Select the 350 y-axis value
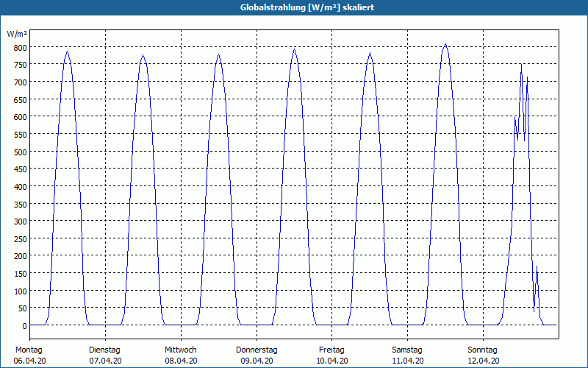 (21, 205)
